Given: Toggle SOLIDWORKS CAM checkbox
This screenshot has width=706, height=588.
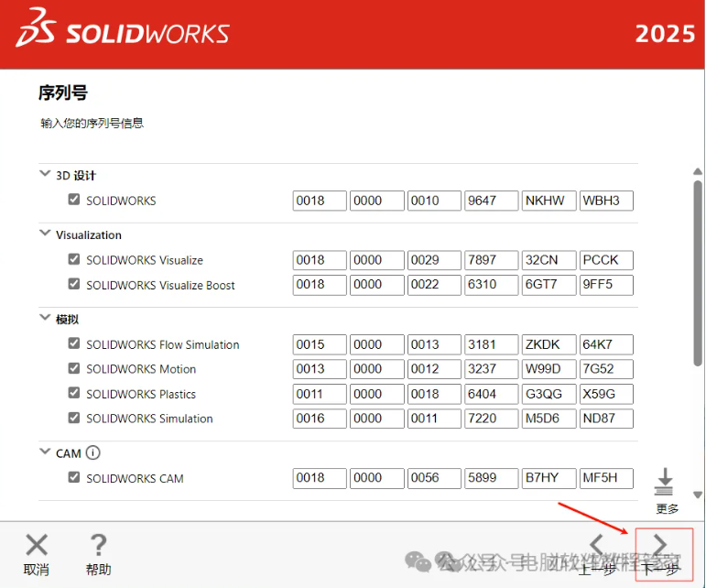Looking at the screenshot, I should pos(74,477).
